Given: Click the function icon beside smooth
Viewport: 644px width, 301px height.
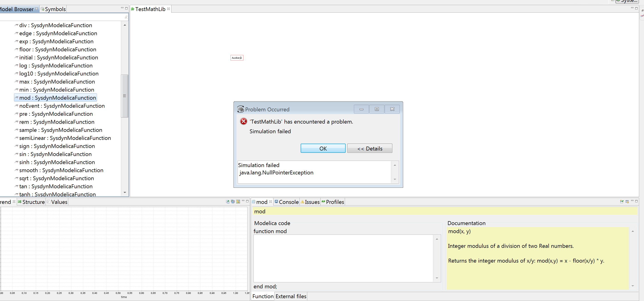Looking at the screenshot, I should coord(17,170).
